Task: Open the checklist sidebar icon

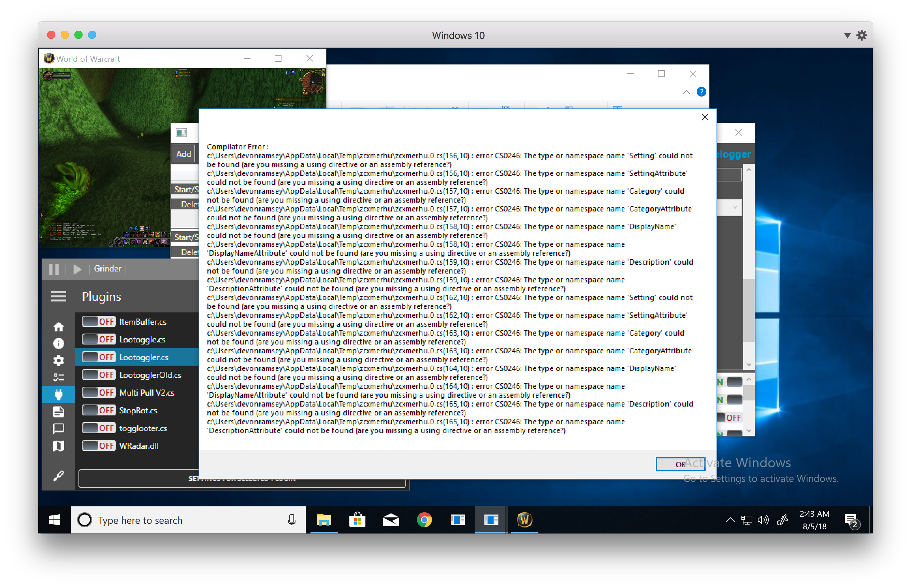Action: tap(58, 378)
